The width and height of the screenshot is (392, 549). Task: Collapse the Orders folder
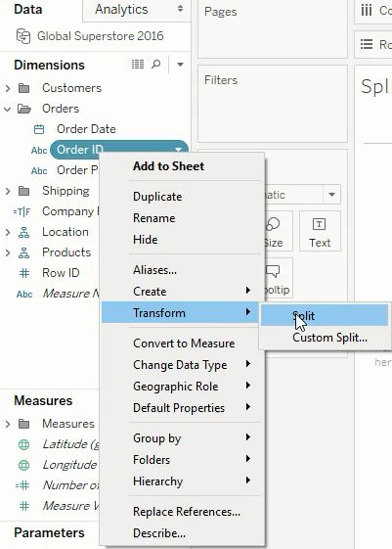point(8,109)
